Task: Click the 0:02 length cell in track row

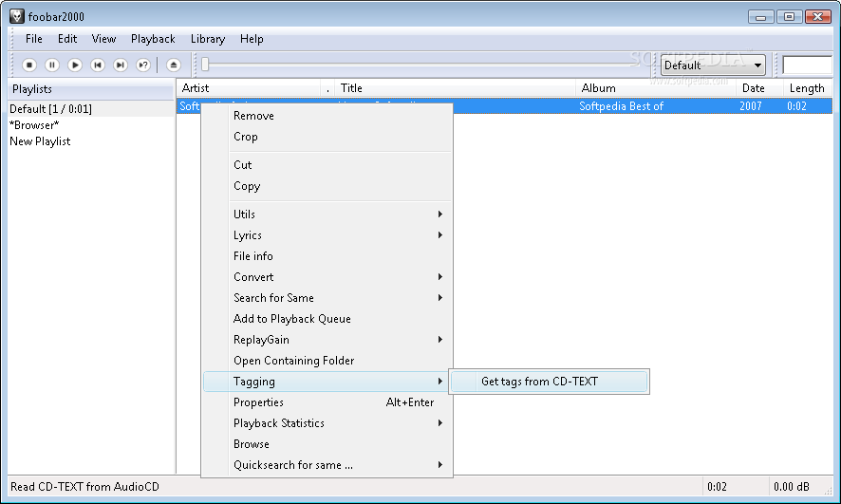Action: click(796, 106)
